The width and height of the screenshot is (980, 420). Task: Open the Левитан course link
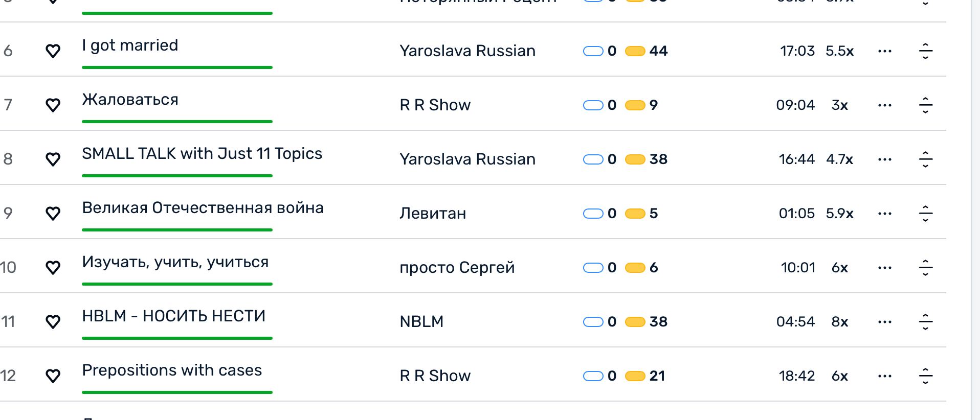pyautogui.click(x=433, y=214)
